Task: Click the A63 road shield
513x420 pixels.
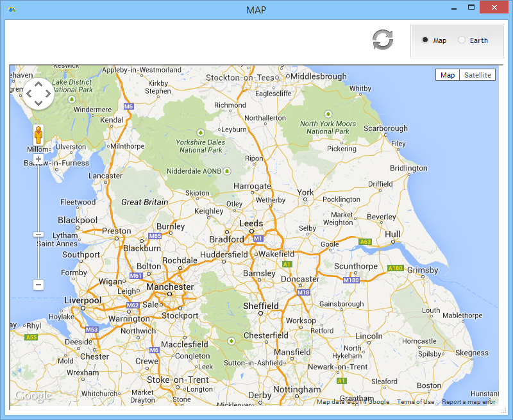Action: point(365,242)
